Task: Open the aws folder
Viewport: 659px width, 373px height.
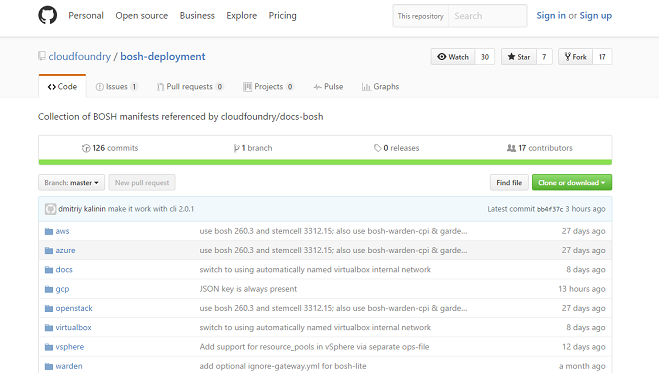Action: pos(62,231)
